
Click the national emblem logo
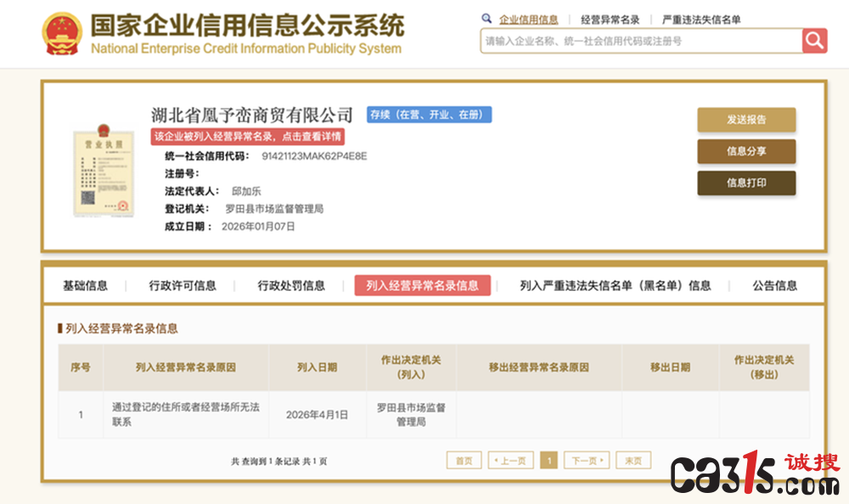pyautogui.click(x=61, y=34)
